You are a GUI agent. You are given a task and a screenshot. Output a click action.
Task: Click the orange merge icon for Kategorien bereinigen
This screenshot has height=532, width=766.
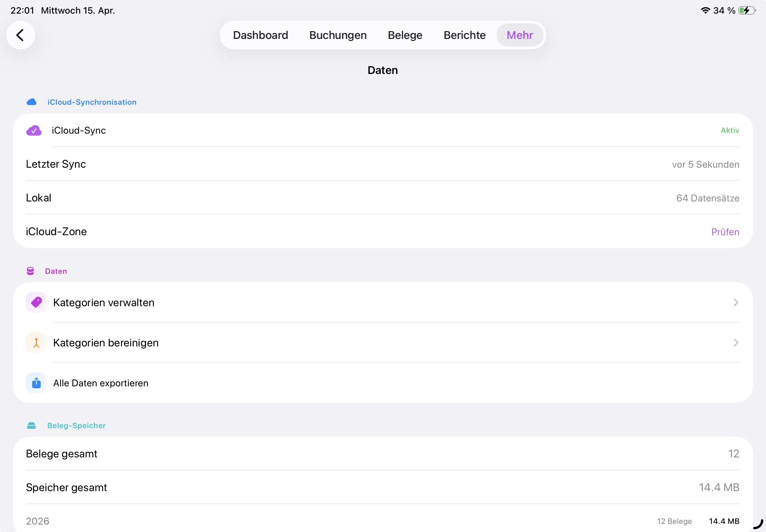[x=36, y=342]
